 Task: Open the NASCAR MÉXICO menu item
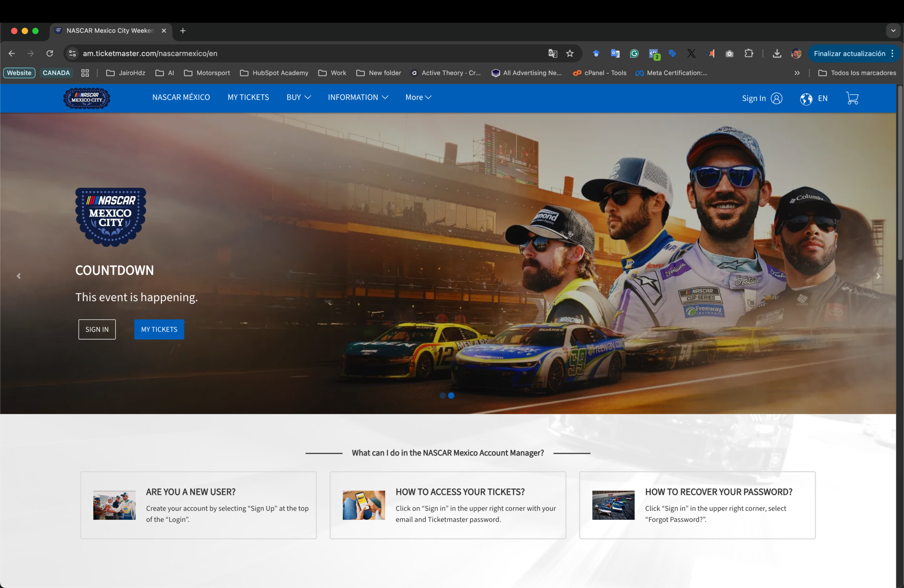(181, 97)
